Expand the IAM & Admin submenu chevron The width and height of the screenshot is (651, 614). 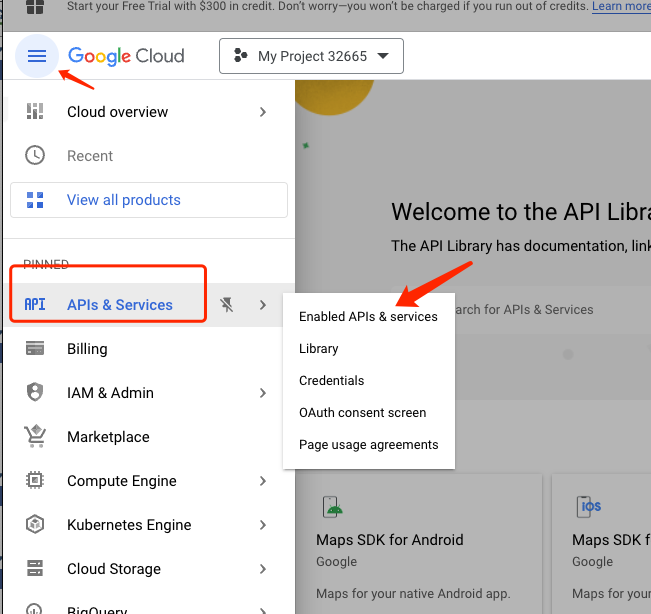tap(263, 393)
